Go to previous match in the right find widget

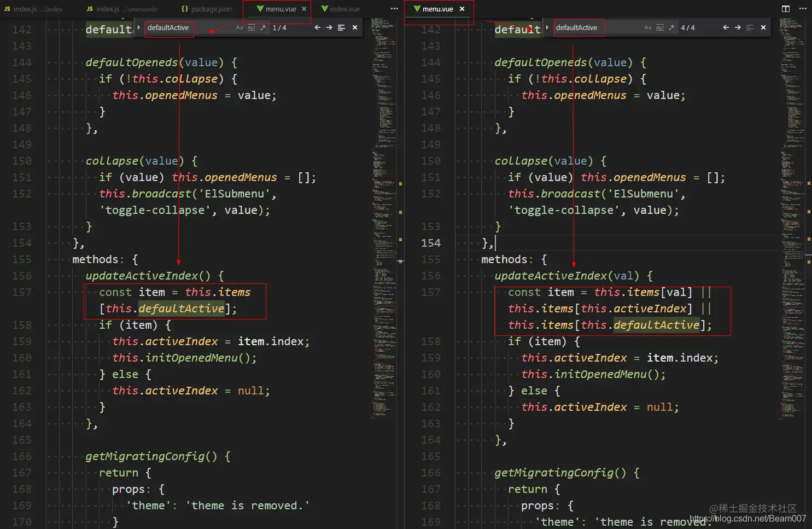pos(726,28)
